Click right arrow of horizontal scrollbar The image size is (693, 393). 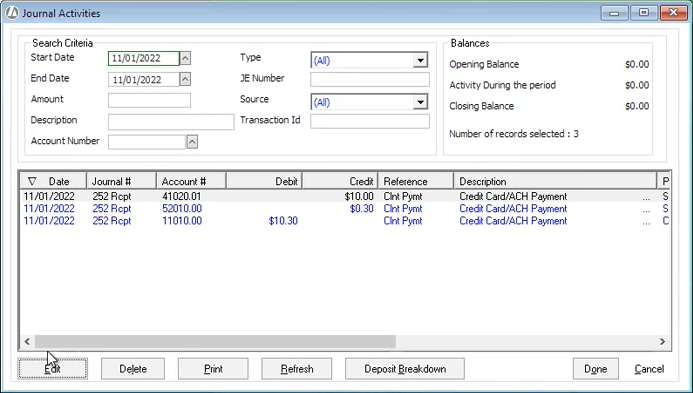(x=662, y=341)
